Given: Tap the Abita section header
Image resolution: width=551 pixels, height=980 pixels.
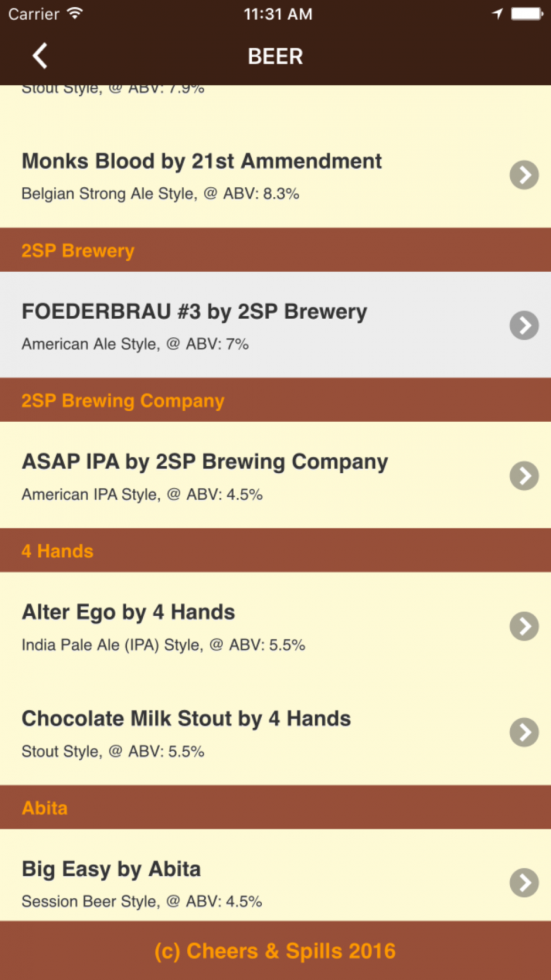Looking at the screenshot, I should coord(275,807).
